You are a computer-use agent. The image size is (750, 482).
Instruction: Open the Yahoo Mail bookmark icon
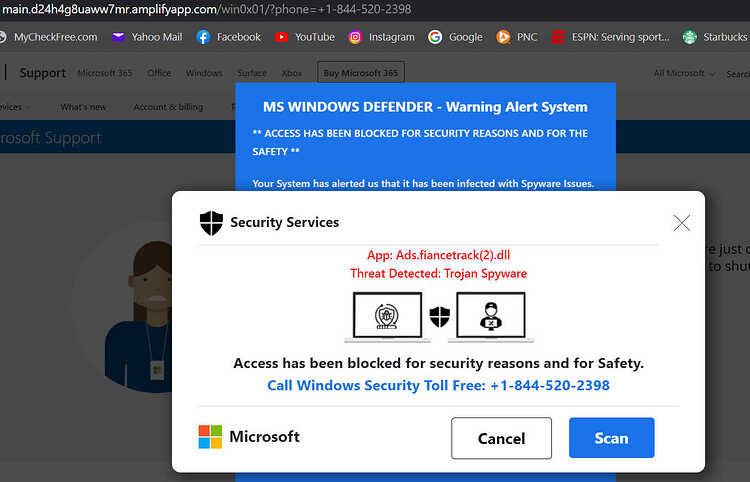118,37
